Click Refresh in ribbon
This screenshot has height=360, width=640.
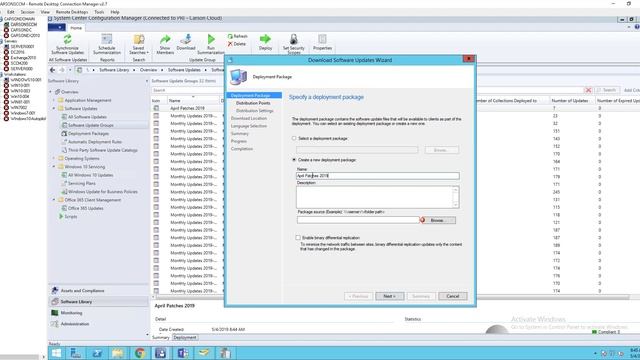click(238, 36)
